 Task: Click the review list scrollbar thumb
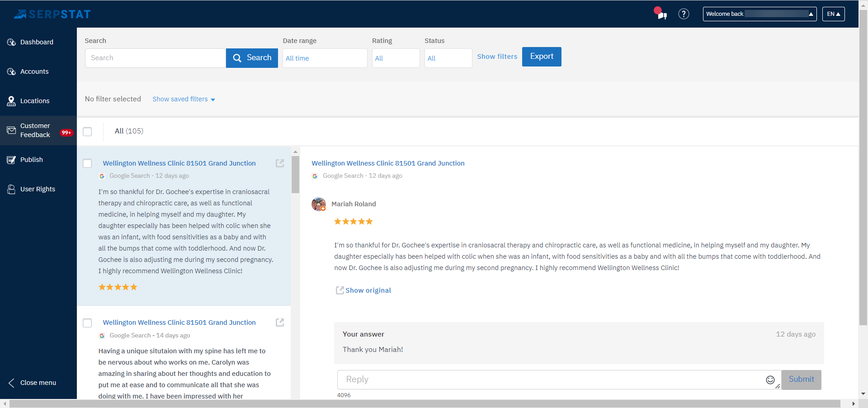click(x=295, y=175)
